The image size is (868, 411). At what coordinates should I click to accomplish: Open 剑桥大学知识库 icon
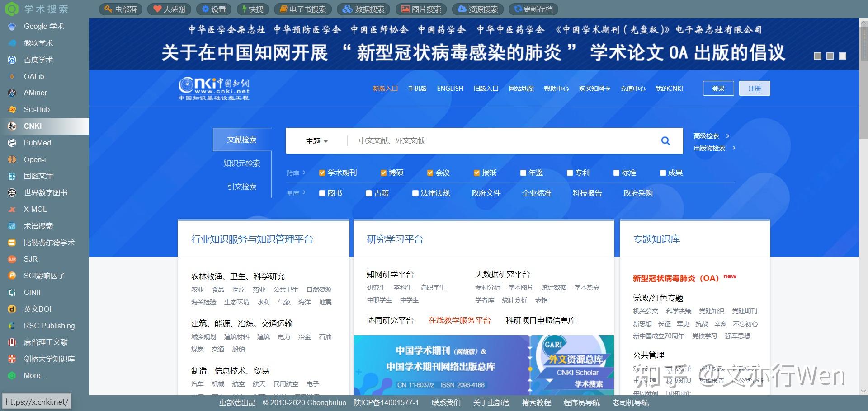12,359
